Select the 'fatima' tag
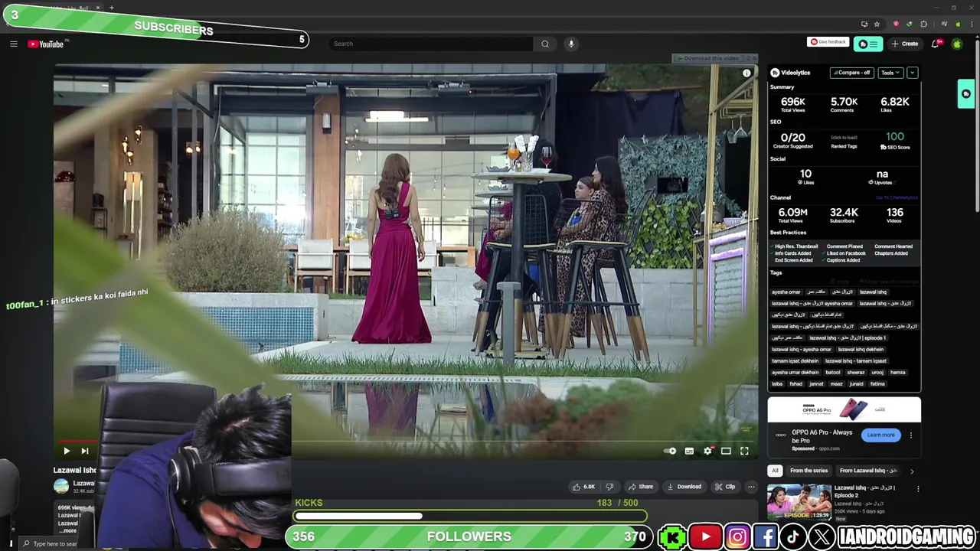This screenshot has height=551, width=980. pos(877,383)
